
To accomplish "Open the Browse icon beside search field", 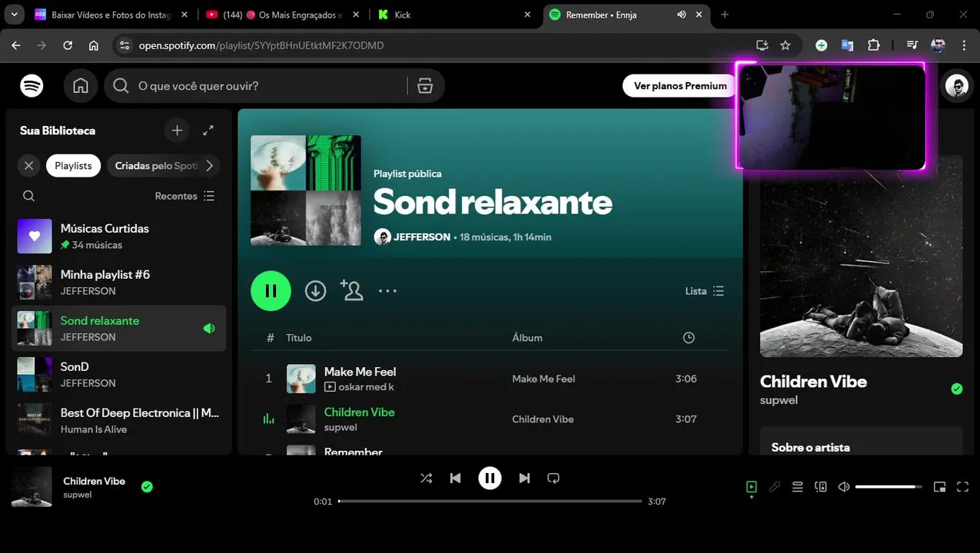I will 425,86.
